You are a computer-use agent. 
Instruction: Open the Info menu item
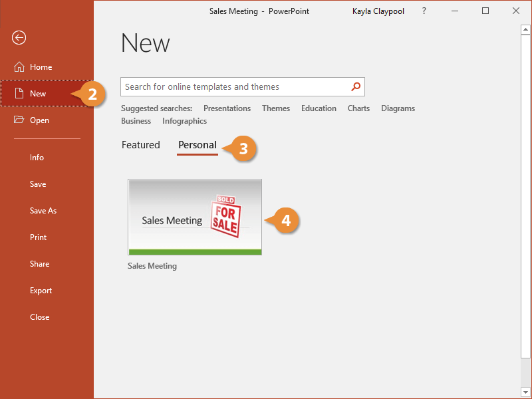click(37, 158)
